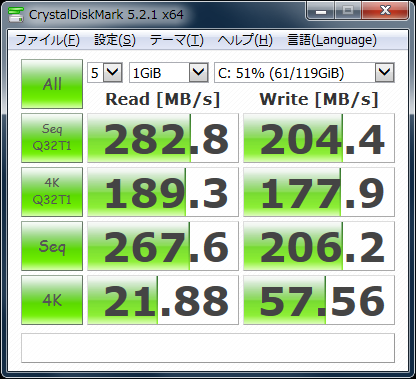Image resolution: width=416 pixels, height=379 pixels.
Task: Select the 4K Q32T1 read result 189.3
Action: pos(163,192)
